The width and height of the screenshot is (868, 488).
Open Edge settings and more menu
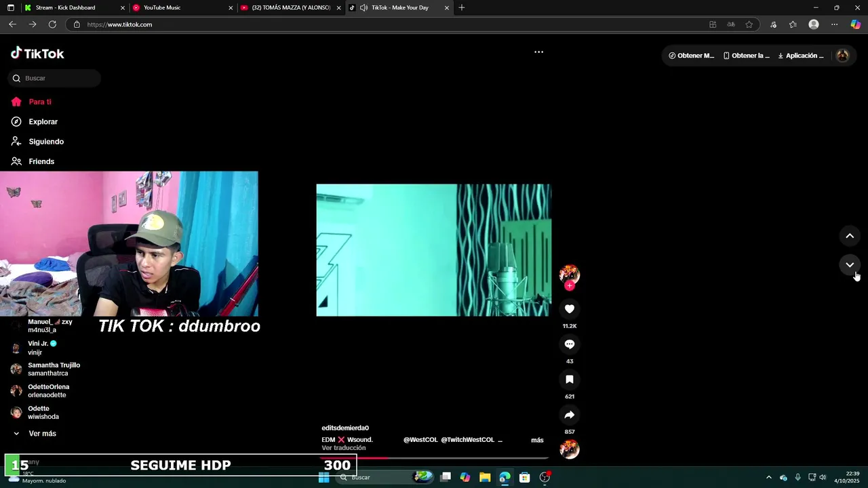click(x=835, y=24)
